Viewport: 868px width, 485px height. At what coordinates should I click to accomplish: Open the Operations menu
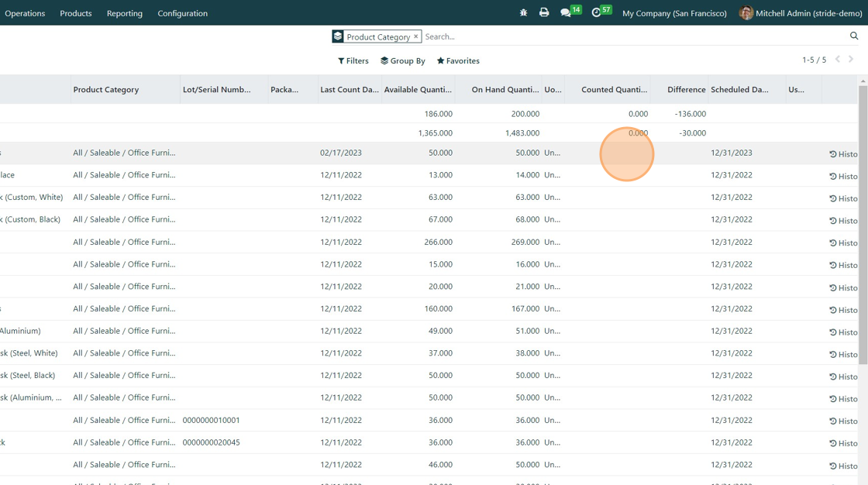(25, 13)
